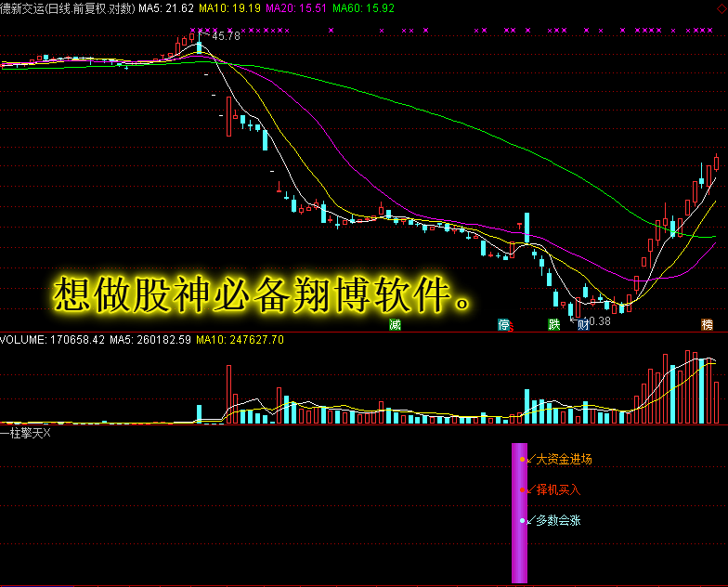
Task: Click the tall red volume bar at crash start
Action: [228, 394]
